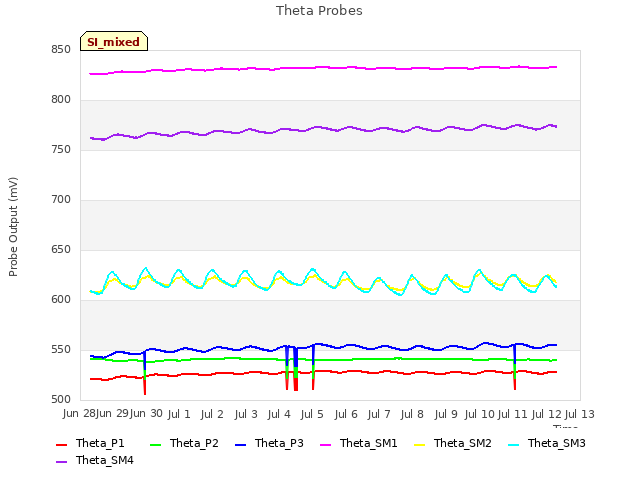
Task: Click the Theta_P1 red legend swatch
Action: pyautogui.click(x=61, y=444)
